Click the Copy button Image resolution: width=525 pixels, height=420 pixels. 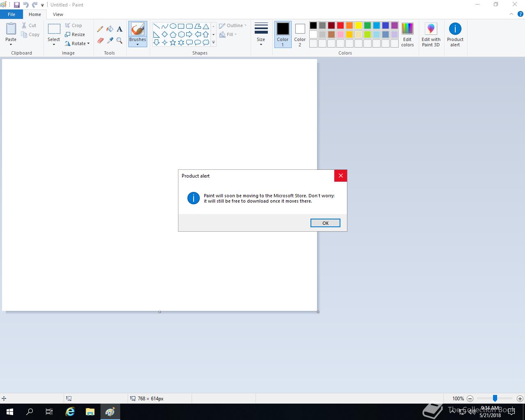click(30, 34)
